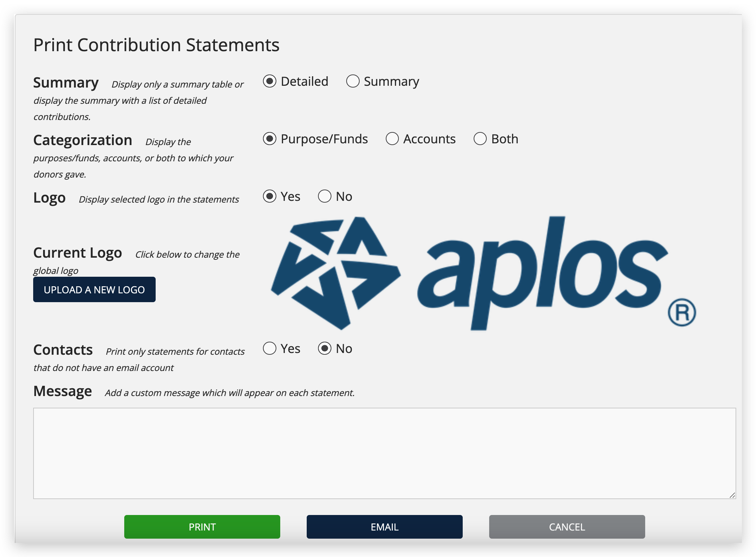Click the Email button

pos(385,527)
